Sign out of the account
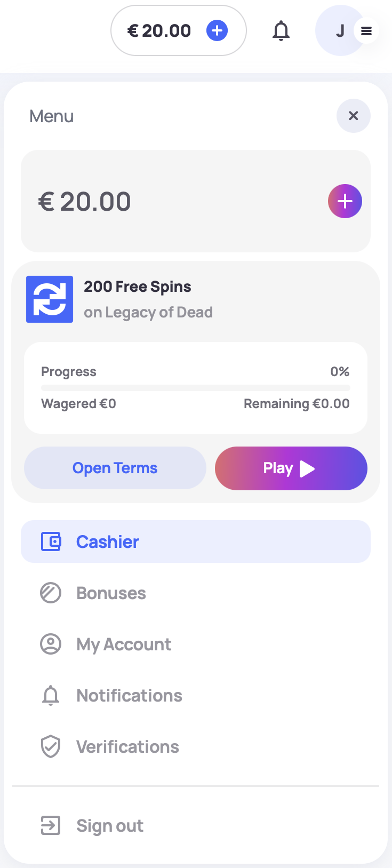392x868 pixels. coord(110,825)
